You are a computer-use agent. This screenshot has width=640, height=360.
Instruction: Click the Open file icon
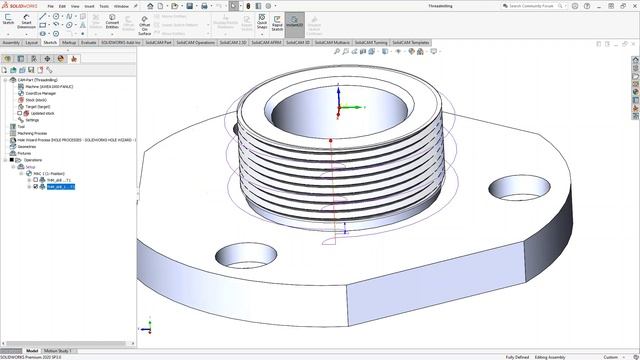pos(175,6)
